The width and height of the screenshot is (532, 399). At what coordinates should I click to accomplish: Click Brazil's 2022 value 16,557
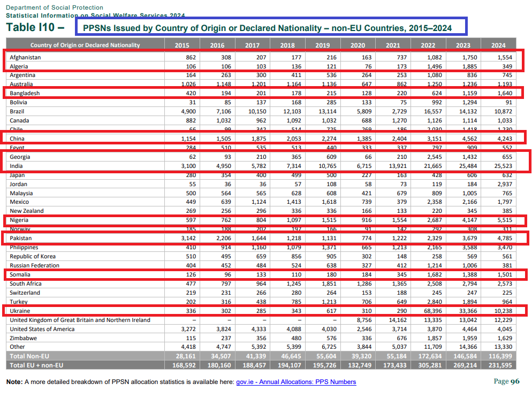pos(433,112)
